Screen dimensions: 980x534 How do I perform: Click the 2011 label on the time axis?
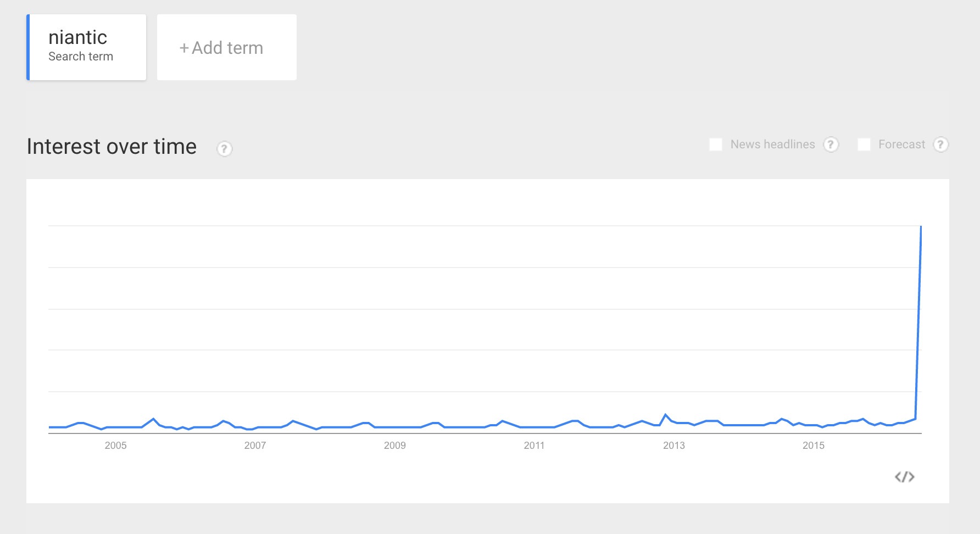tap(534, 446)
